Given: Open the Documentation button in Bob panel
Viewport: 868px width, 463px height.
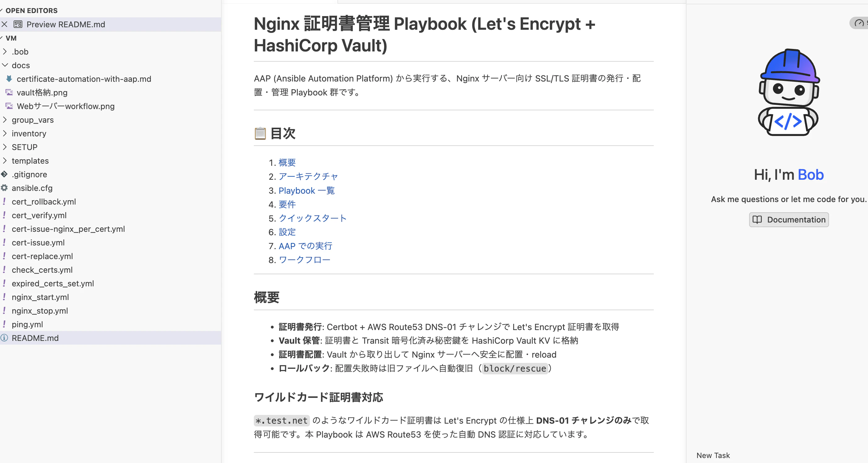Looking at the screenshot, I should point(789,219).
